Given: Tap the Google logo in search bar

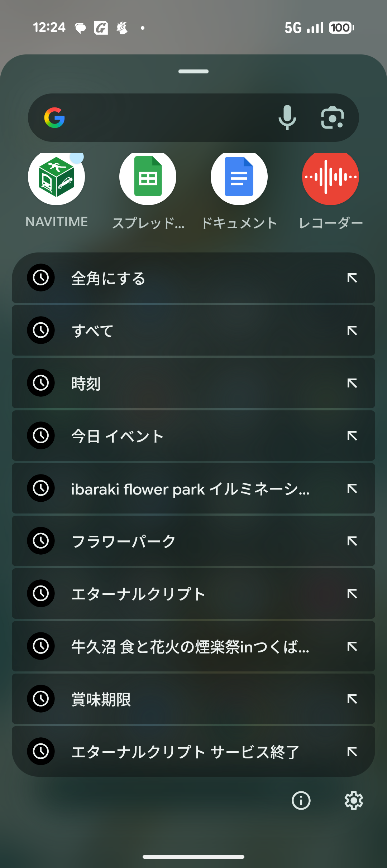Looking at the screenshot, I should (54, 117).
